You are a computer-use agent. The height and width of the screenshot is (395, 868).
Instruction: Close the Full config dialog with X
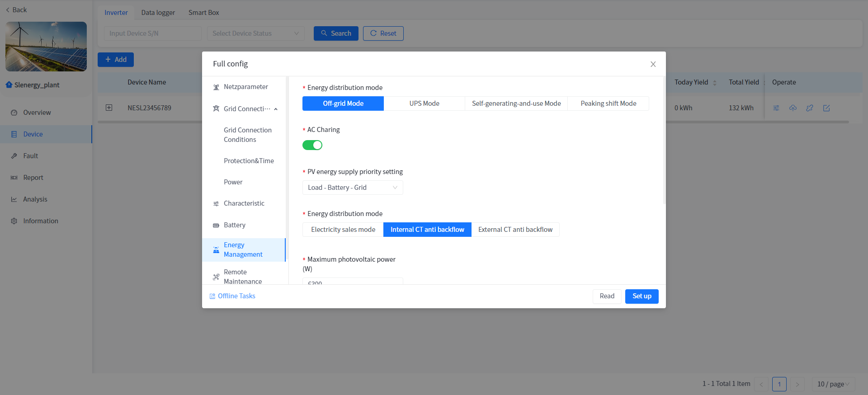point(653,64)
